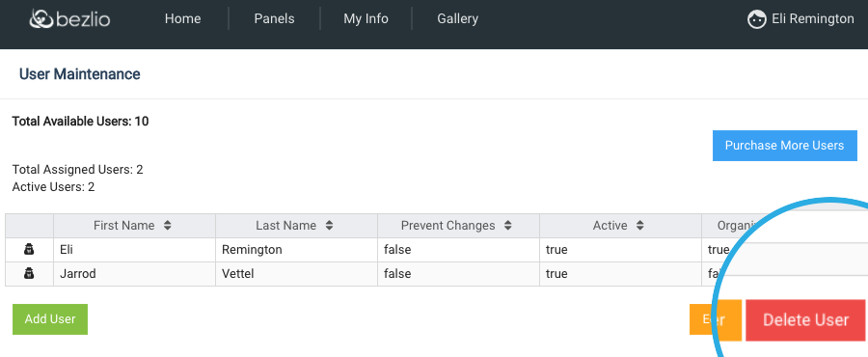The height and width of the screenshot is (357, 868).
Task: Sort by Active column arrows
Action: 640,225
